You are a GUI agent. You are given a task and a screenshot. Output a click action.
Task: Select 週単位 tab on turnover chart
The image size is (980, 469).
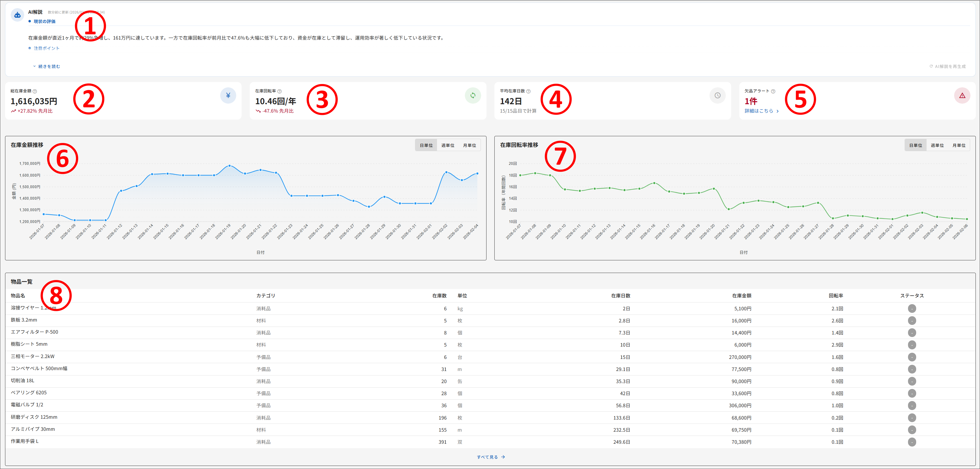coord(937,145)
